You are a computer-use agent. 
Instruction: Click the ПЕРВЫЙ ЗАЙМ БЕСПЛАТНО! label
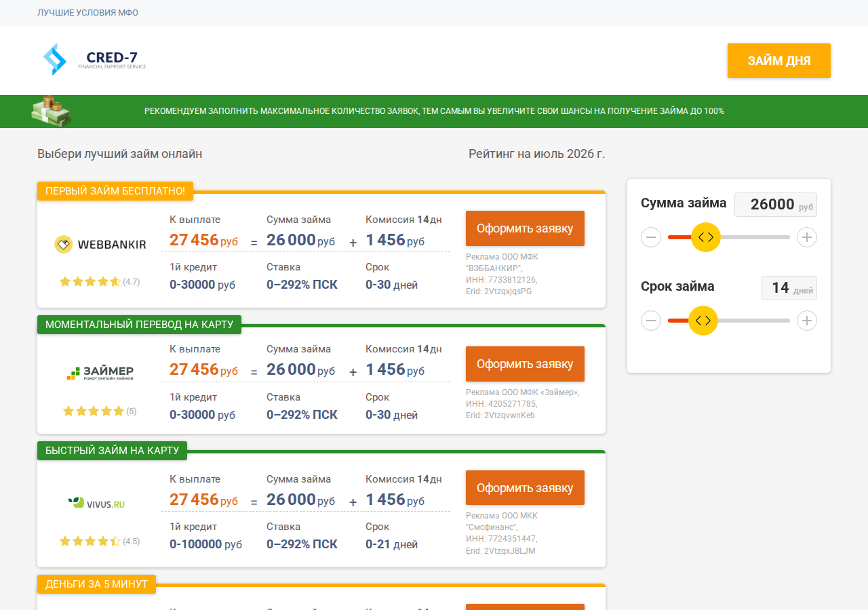(x=115, y=191)
